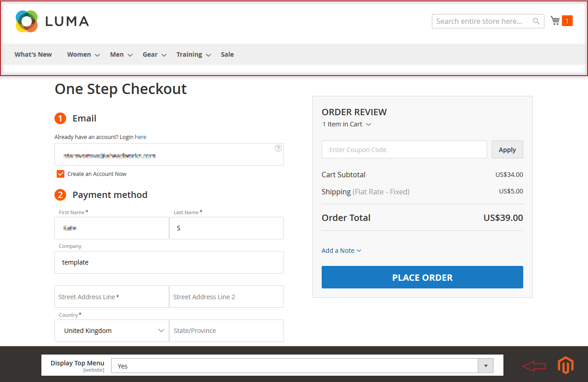Click the Payment method section heading
Screen dimensions: 588x382
[x=110, y=195]
